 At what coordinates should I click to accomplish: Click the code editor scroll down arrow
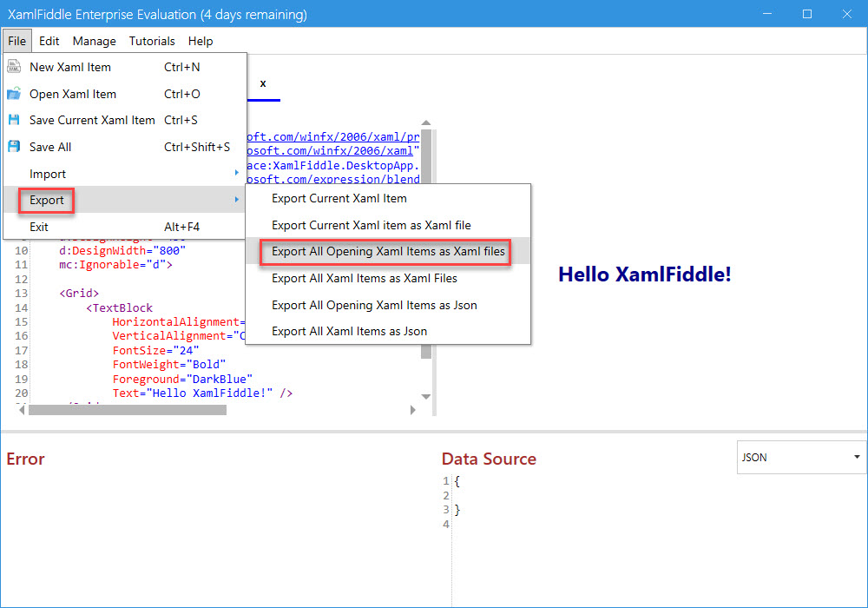(425, 396)
